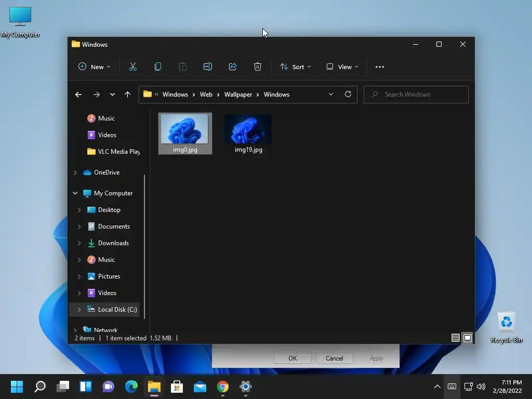Click the Delete trash icon
532x399 pixels.
pyautogui.click(x=258, y=66)
